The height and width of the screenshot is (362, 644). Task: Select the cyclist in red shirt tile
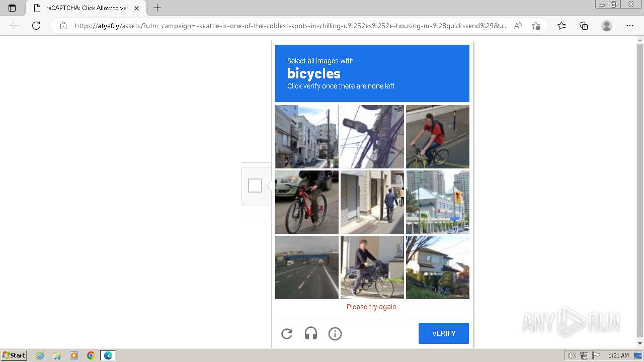tap(438, 137)
